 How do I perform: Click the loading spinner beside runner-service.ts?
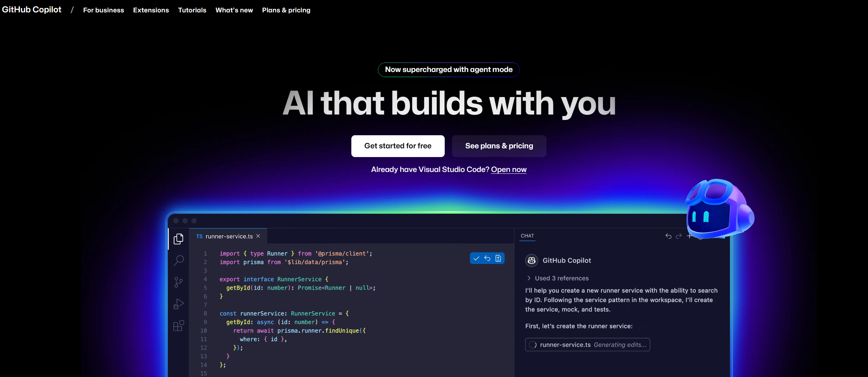(x=533, y=345)
